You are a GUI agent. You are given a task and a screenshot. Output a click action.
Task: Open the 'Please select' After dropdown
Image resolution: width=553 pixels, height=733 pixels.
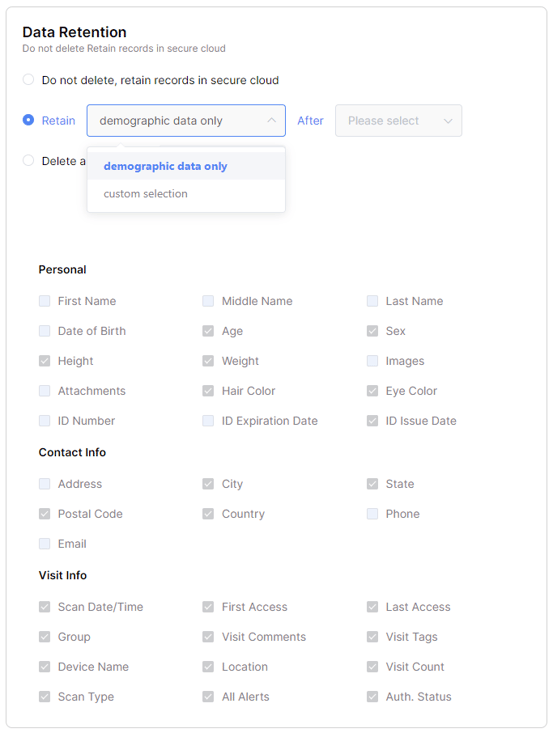click(x=399, y=121)
